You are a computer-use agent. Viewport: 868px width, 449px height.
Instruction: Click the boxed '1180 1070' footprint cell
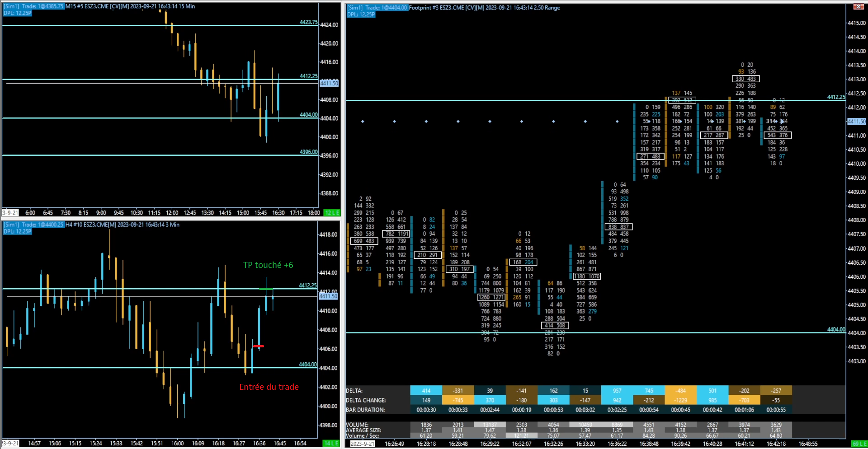tap(587, 276)
